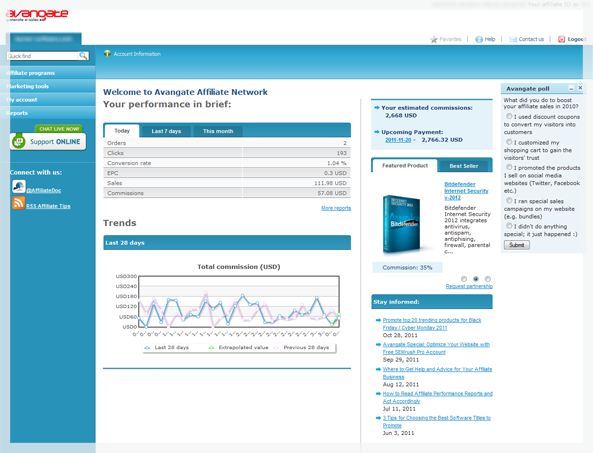Viewport: 593px width, 453px height.
Task: Open the RSS Affiliate Tips link
Action: pos(48,206)
